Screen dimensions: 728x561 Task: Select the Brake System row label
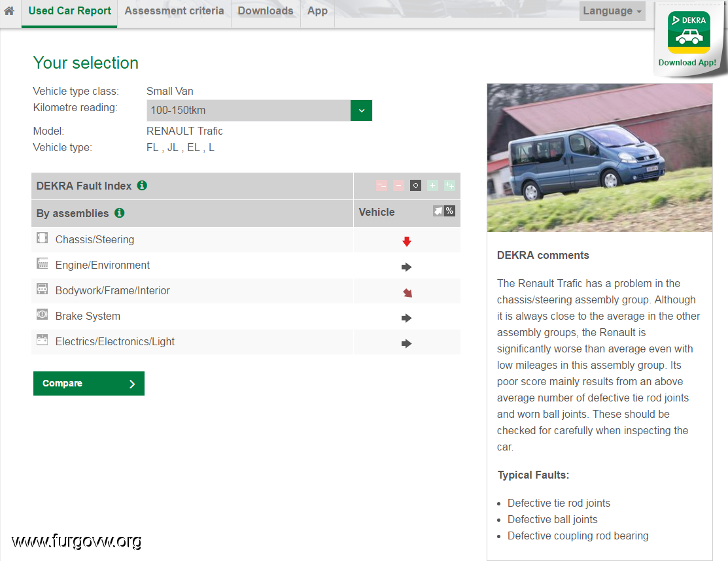(x=88, y=316)
